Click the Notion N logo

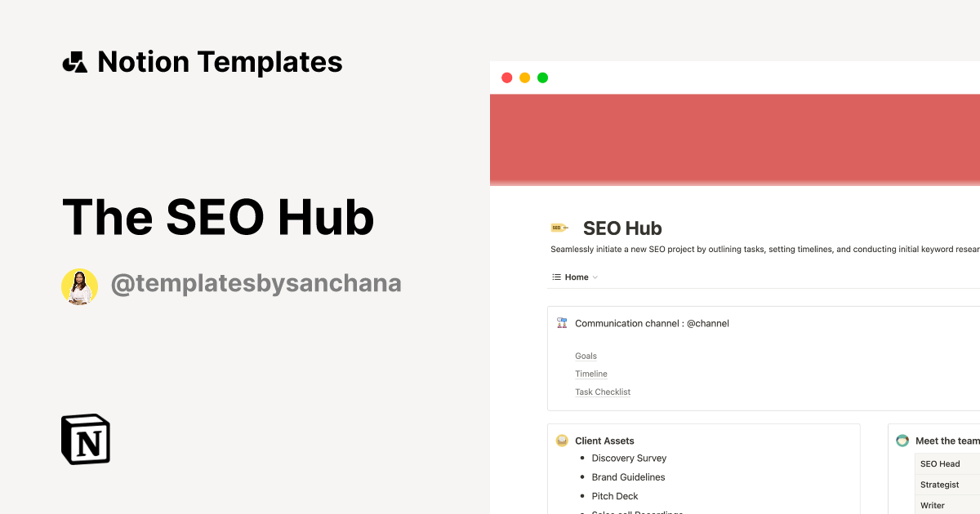[85, 439]
